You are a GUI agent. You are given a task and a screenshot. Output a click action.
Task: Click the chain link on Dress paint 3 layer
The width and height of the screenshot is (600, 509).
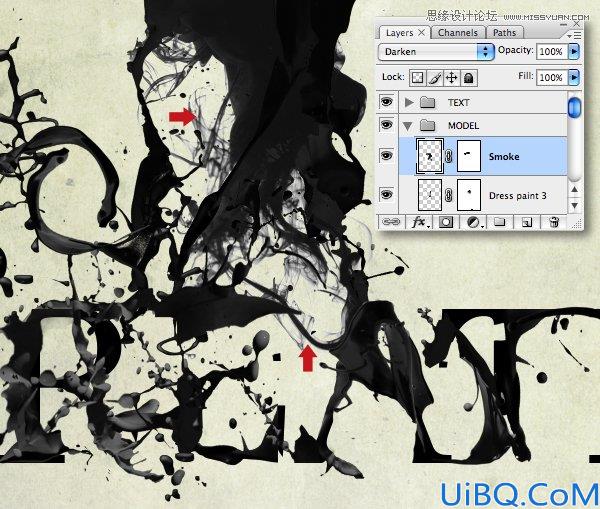(x=449, y=195)
